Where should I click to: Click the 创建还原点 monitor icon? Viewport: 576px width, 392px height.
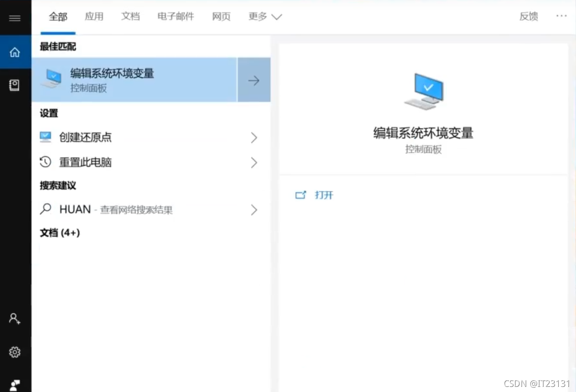45,137
